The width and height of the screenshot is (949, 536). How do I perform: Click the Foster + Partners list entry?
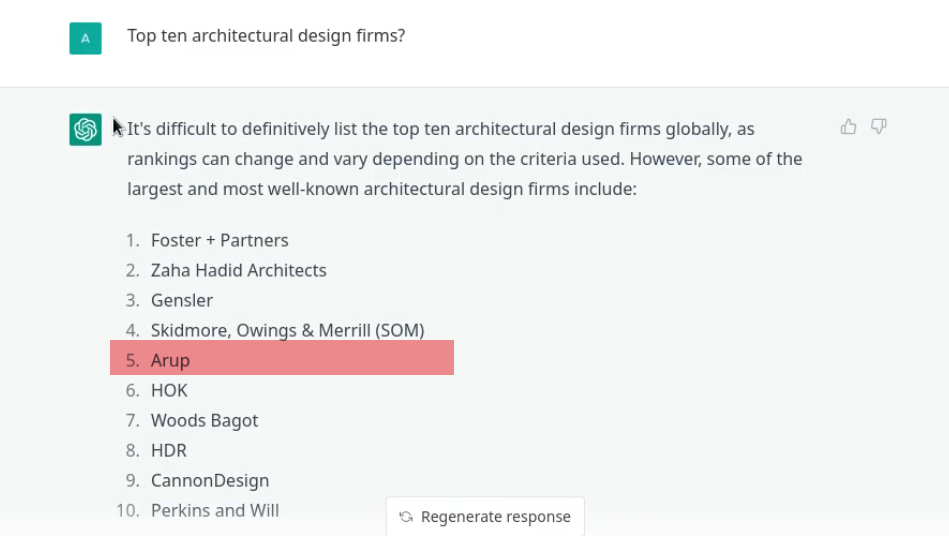(219, 240)
